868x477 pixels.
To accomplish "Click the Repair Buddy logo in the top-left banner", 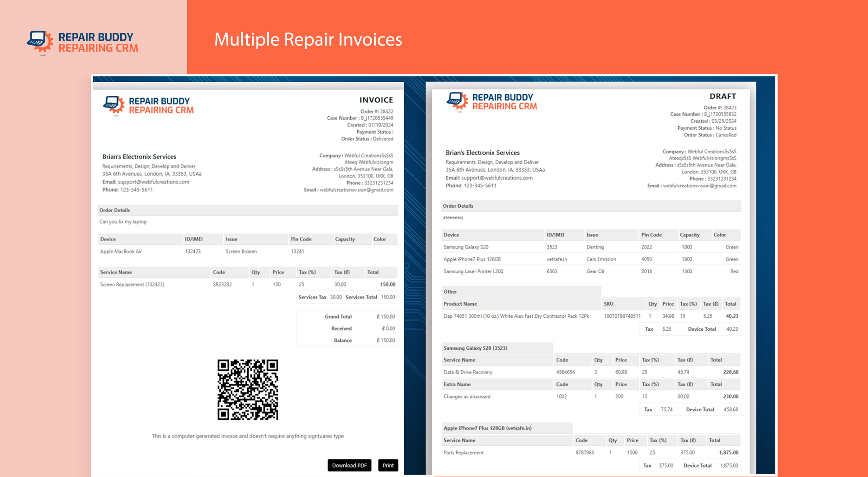I will click(83, 42).
